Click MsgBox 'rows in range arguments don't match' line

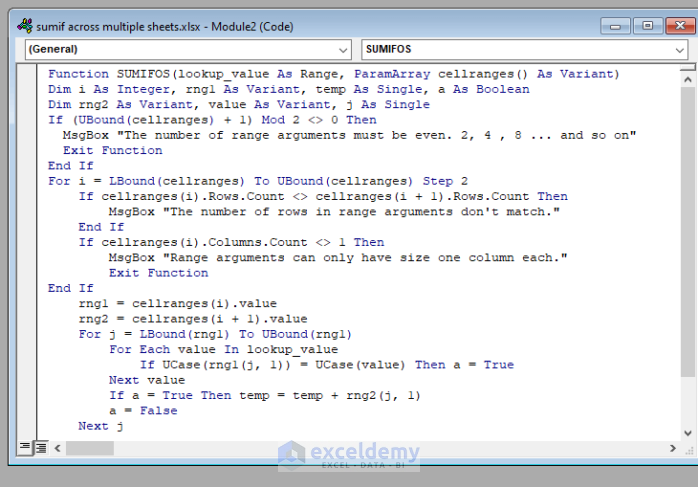[x=334, y=211]
